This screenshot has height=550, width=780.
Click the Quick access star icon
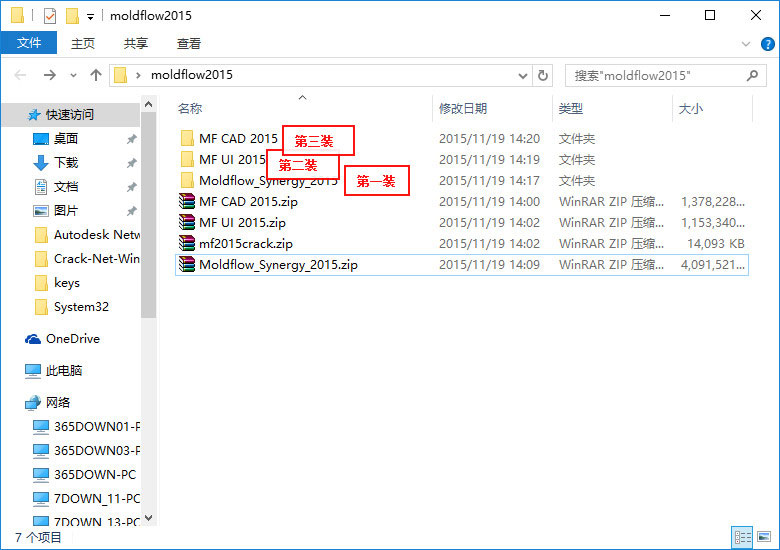(x=34, y=115)
